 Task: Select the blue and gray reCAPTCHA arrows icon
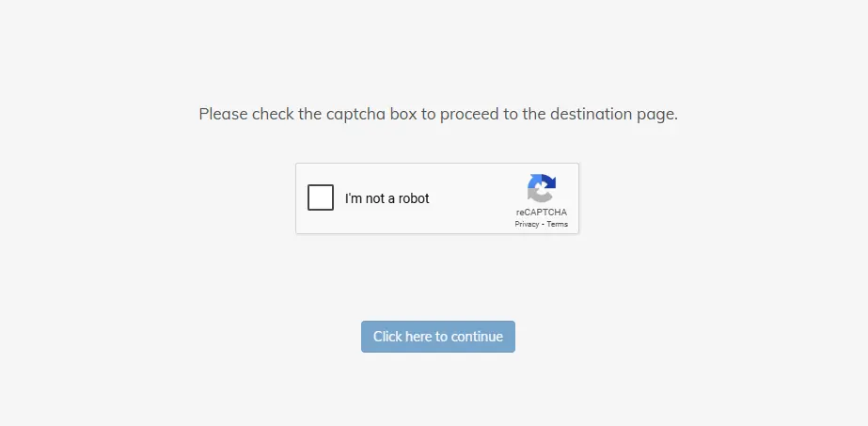click(x=542, y=188)
